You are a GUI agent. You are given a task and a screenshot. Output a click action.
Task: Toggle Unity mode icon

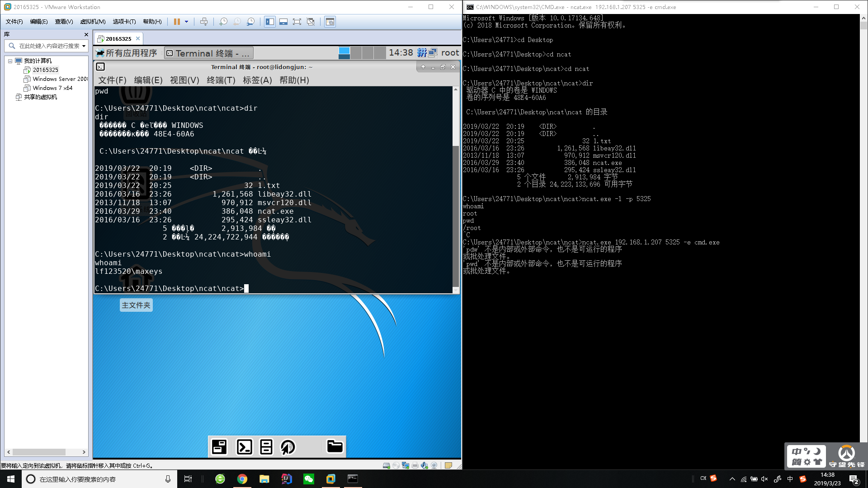coord(311,22)
